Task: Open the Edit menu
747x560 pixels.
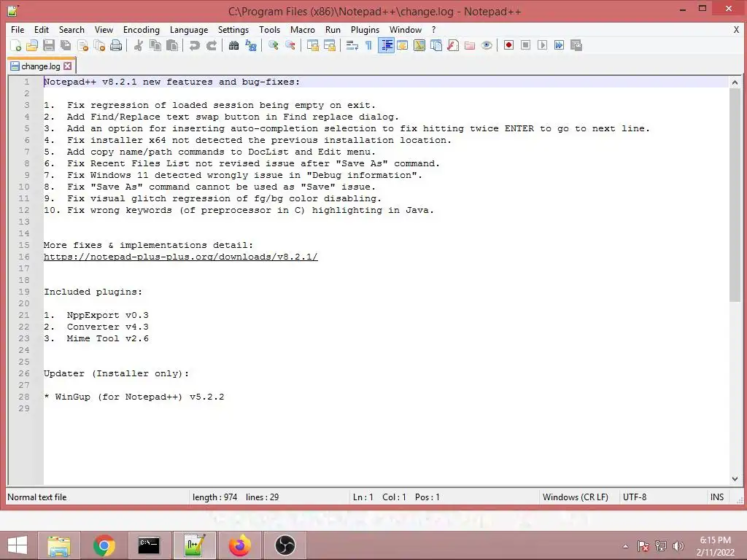Action: [x=42, y=29]
